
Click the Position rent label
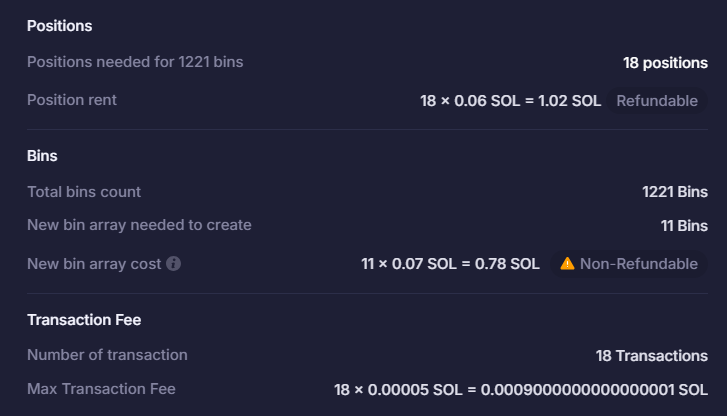pyautogui.click(x=72, y=100)
